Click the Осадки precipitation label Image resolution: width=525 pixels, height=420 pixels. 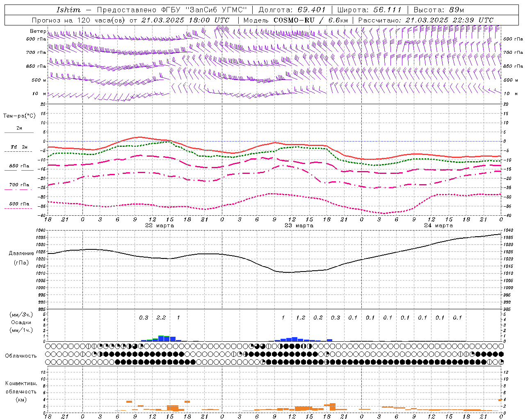click(x=21, y=322)
